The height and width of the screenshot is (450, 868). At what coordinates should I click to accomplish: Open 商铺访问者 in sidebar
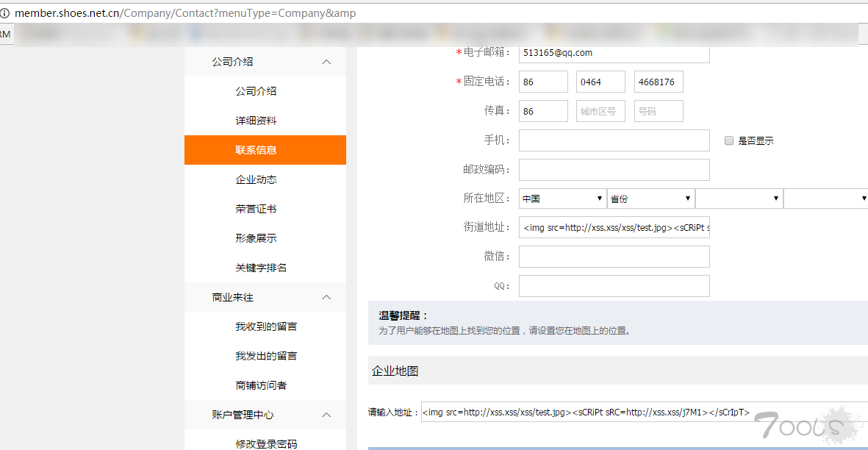click(261, 385)
